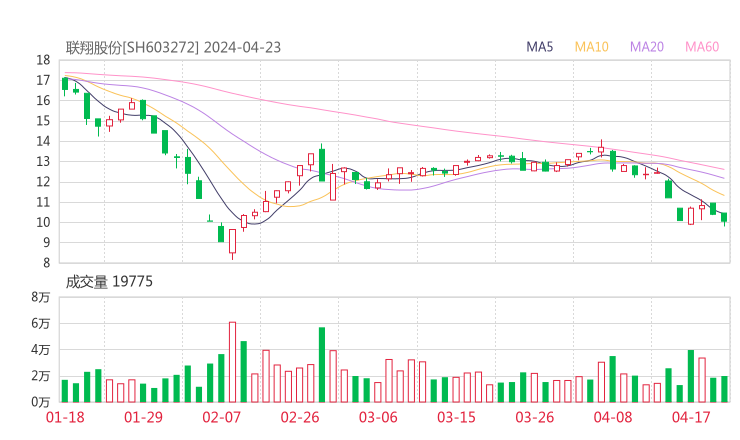Select the 04-08 date label
The width and height of the screenshot is (740, 440).
click(612, 418)
